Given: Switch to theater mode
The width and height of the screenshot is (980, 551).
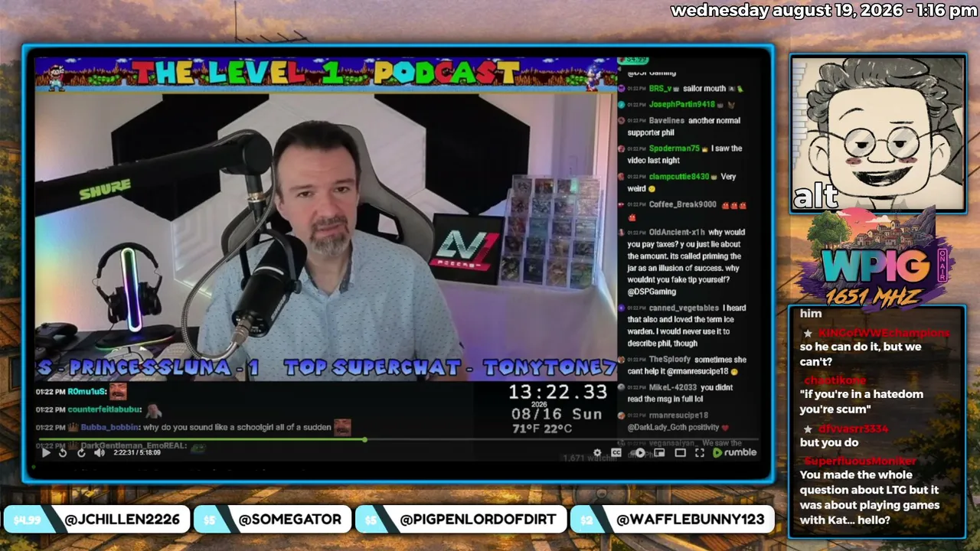Looking at the screenshot, I should [x=680, y=453].
